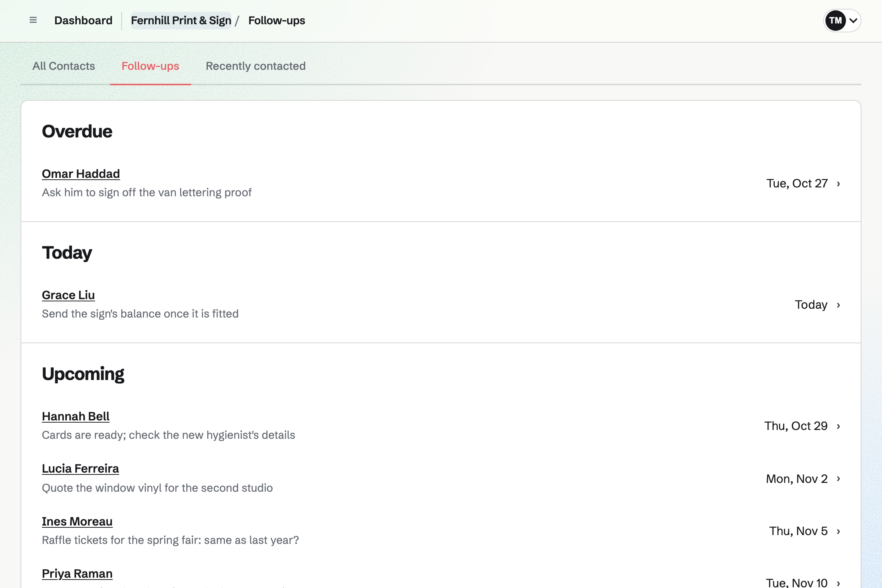The height and width of the screenshot is (588, 882).
Task: Click the window vinyl quote note
Action: (157, 488)
